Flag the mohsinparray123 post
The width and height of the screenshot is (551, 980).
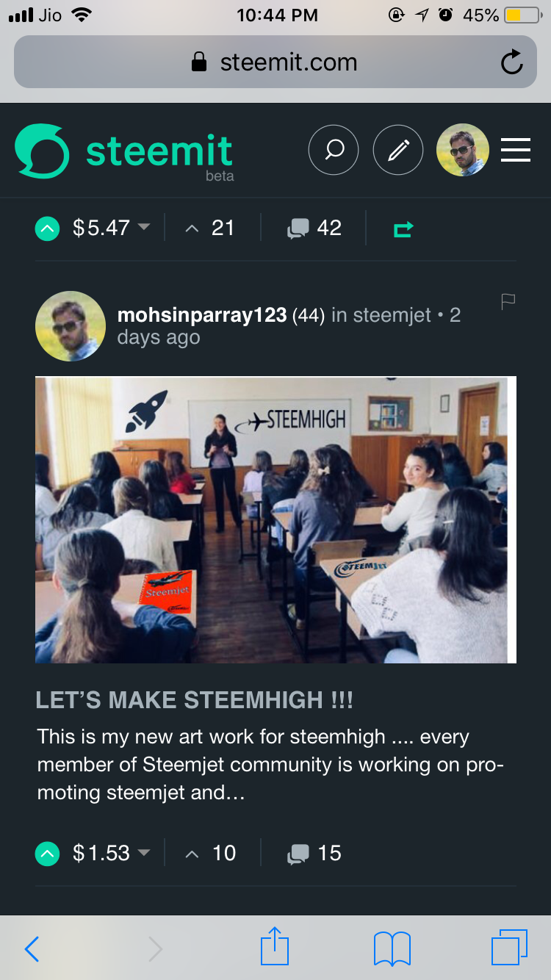(508, 301)
